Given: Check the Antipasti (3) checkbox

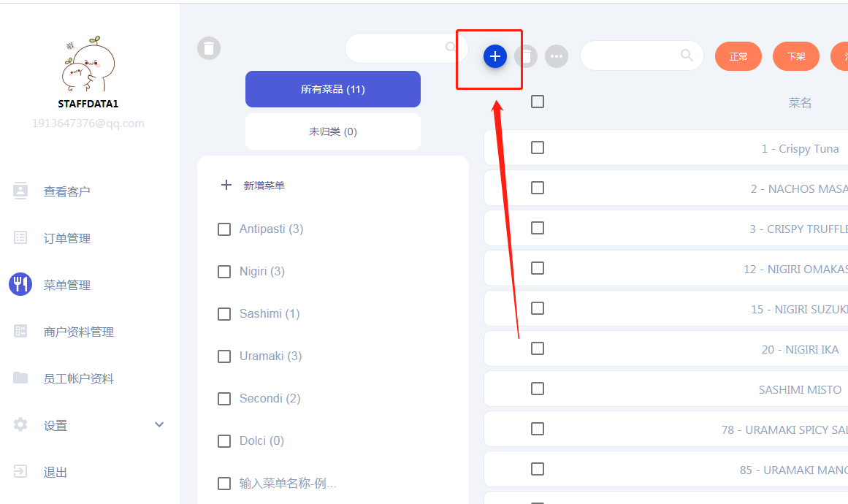Looking at the screenshot, I should point(224,229).
